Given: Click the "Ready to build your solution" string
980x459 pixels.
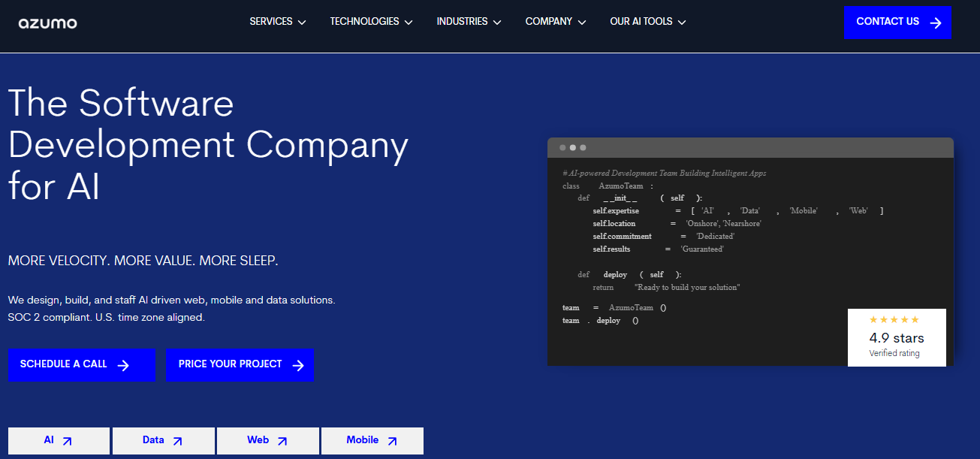Looking at the screenshot, I should coord(687,288).
